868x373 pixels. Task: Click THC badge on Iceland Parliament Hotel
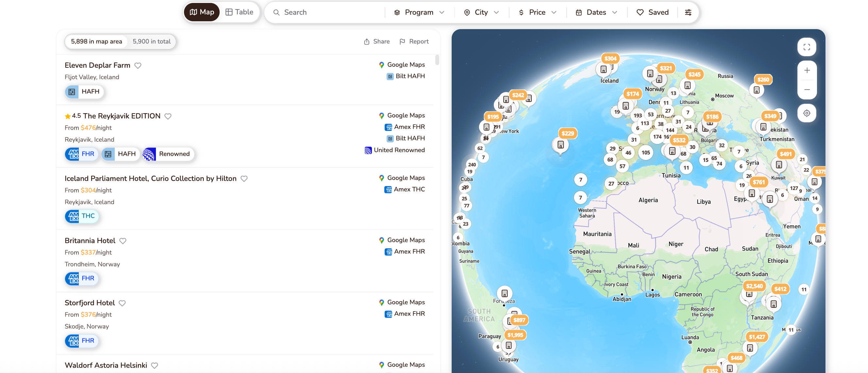[82, 216]
